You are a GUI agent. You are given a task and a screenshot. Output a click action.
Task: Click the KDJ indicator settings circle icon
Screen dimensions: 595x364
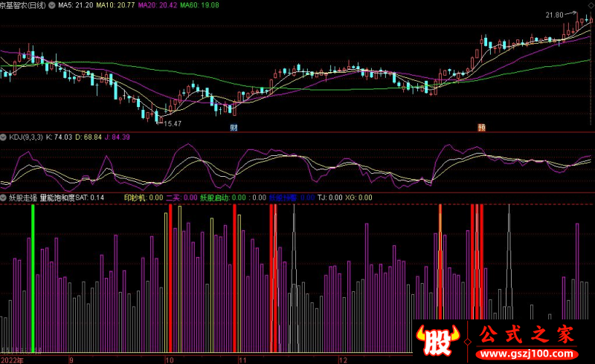pos(4,138)
